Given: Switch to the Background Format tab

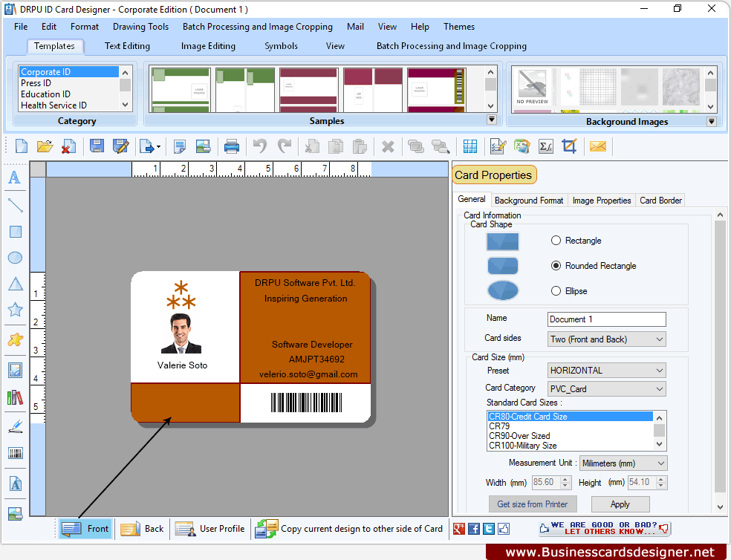Looking at the screenshot, I should point(529,201).
